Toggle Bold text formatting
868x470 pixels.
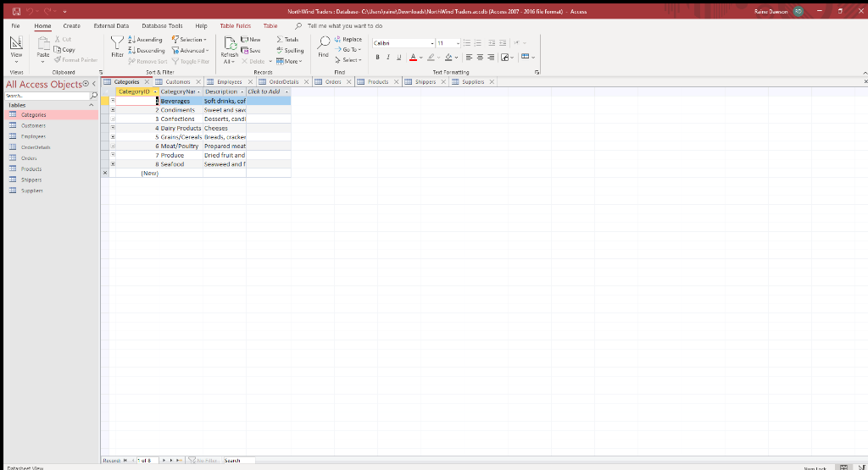(377, 58)
